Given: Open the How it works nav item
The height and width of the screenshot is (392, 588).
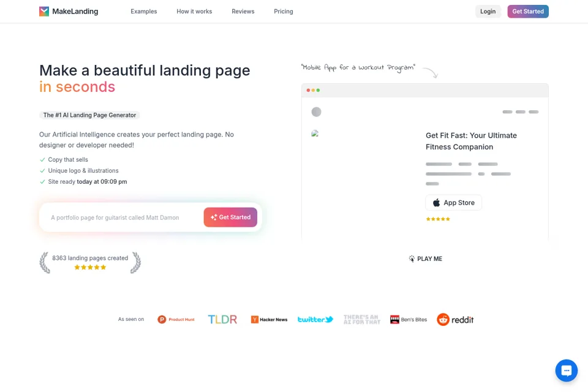Looking at the screenshot, I should (x=194, y=11).
